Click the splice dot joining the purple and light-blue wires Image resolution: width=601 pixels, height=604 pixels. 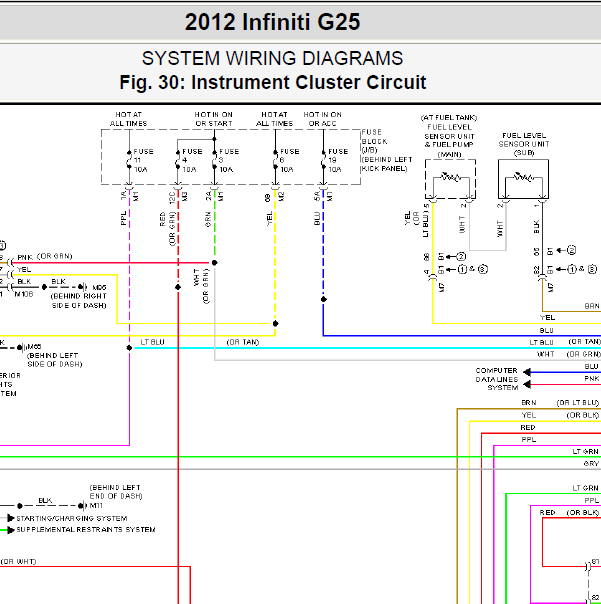(x=129, y=348)
